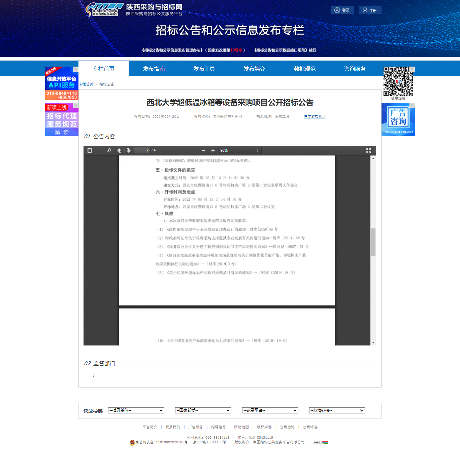Zoom in the PDF document
Image resolution: width=460 pixels, height=476 pixels.
213,150
